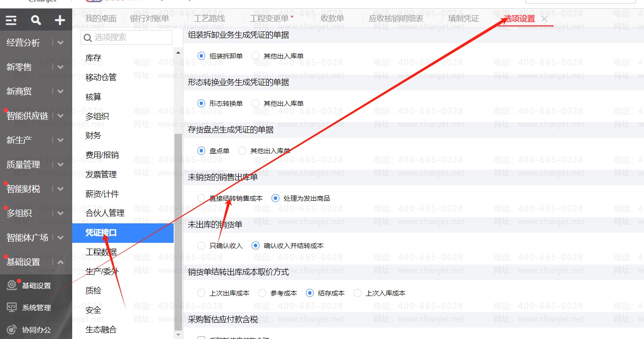Open 协同办公 icon item
644x339 pixels.
point(12,330)
